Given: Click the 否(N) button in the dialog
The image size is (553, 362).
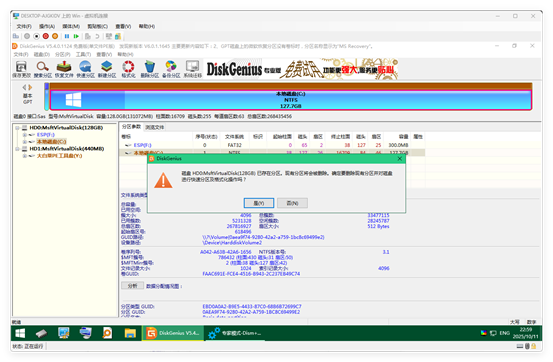Looking at the screenshot, I should pos(292,203).
